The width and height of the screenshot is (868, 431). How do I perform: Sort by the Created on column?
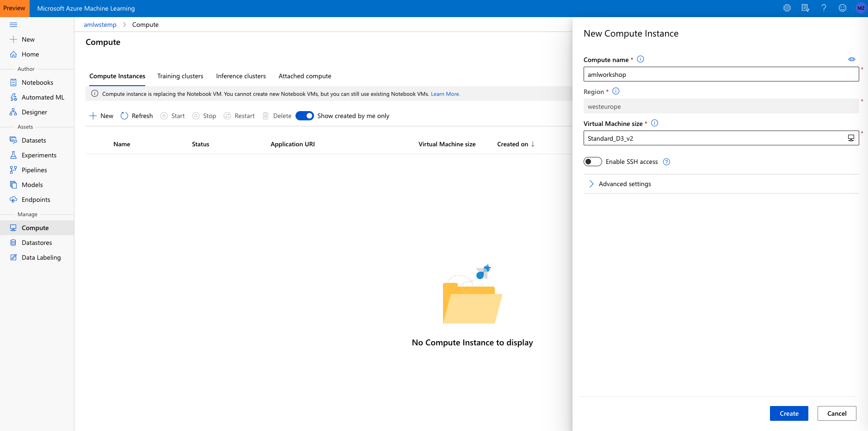coord(516,144)
